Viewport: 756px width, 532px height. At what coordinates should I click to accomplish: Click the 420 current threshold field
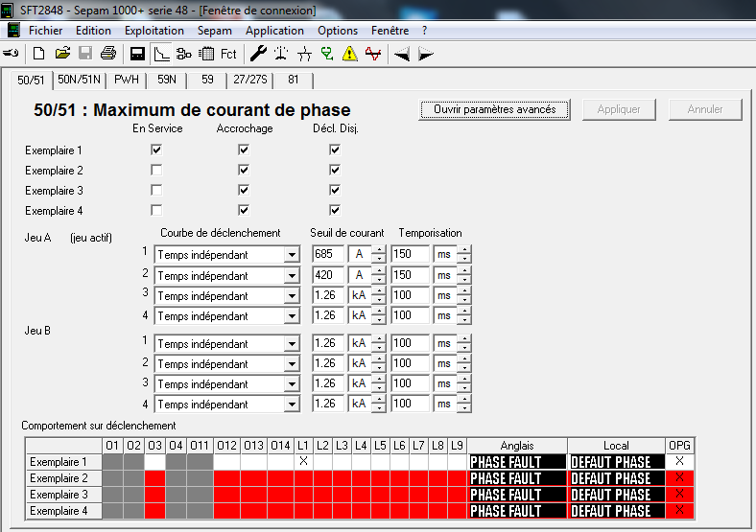328,275
